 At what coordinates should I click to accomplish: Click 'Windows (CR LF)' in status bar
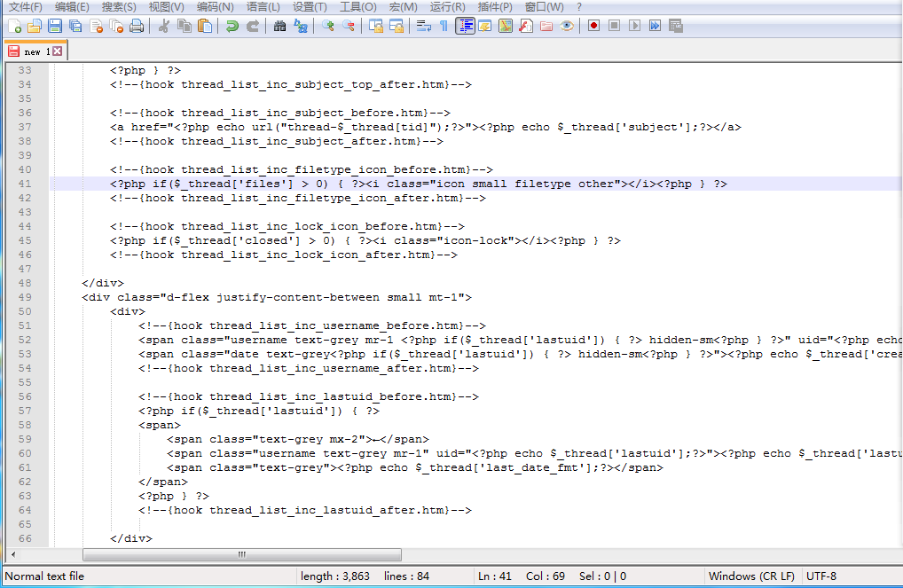click(x=751, y=576)
